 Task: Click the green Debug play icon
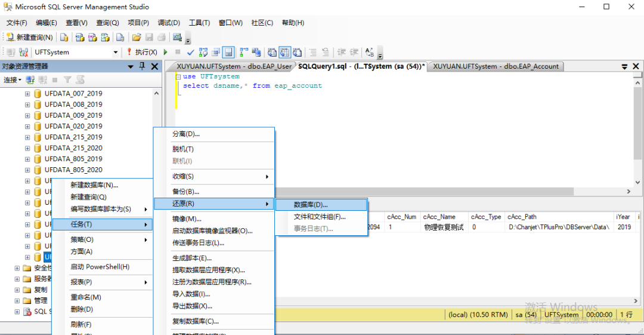[x=166, y=52]
